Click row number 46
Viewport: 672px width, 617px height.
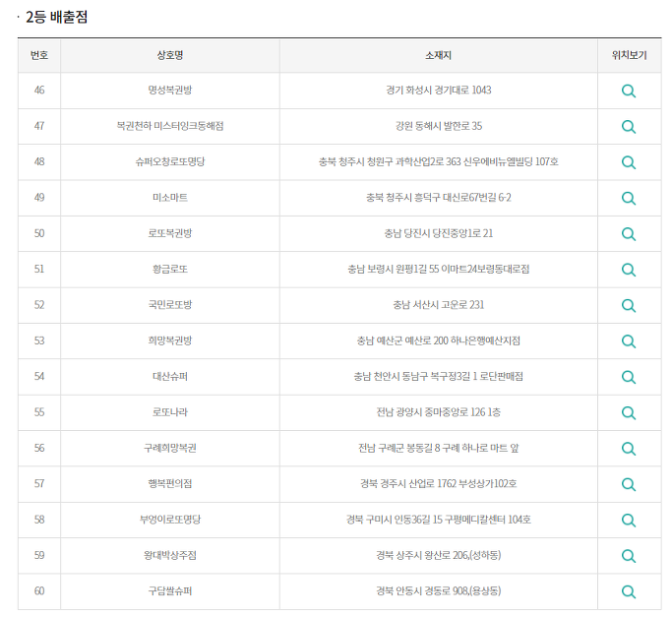pos(39,91)
